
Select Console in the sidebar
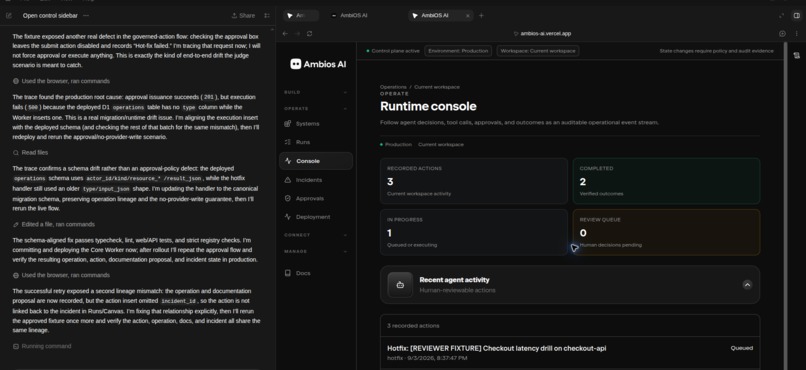316,161
